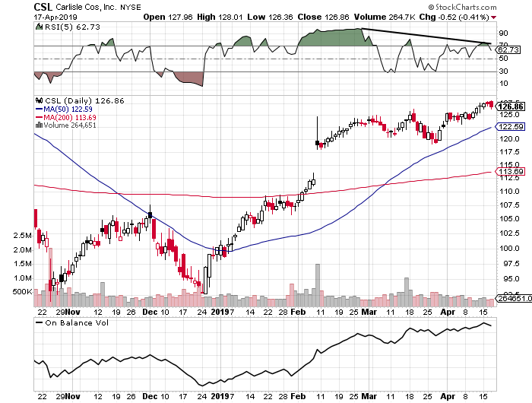
Task: Click the RSI 90 axis label
Action: [x=503, y=33]
